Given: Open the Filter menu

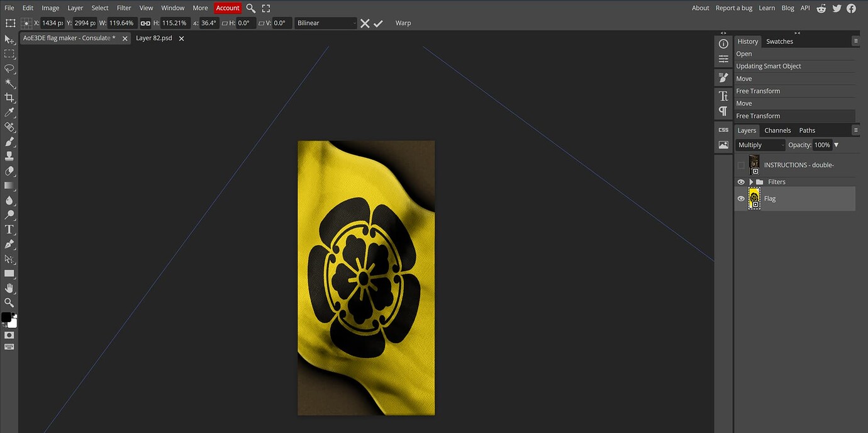Looking at the screenshot, I should pos(123,8).
